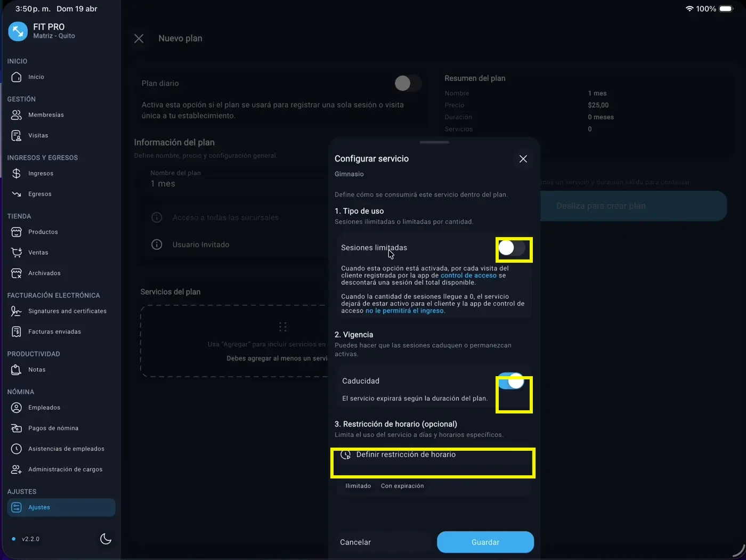The height and width of the screenshot is (560, 746).
Task: Open Ajustes in the sidebar
Action: pyautogui.click(x=39, y=507)
